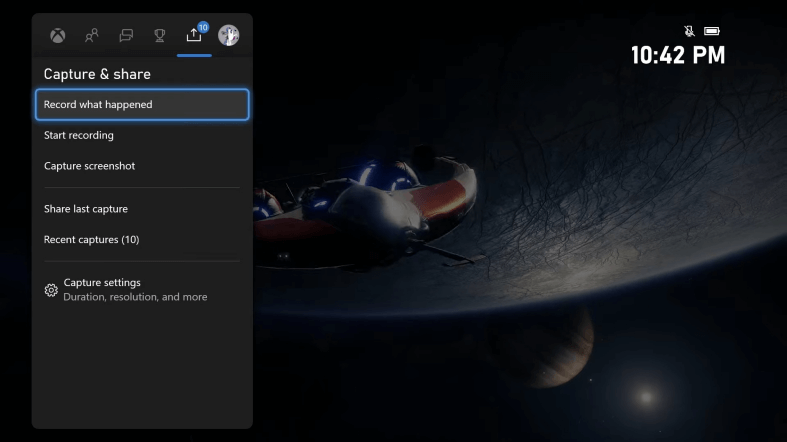Open Recent captures (10)
The image size is (787, 442).
click(x=142, y=239)
